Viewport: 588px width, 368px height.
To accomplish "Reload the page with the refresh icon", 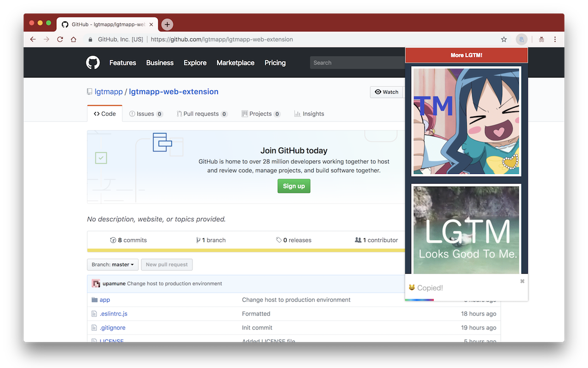I will [x=60, y=40].
